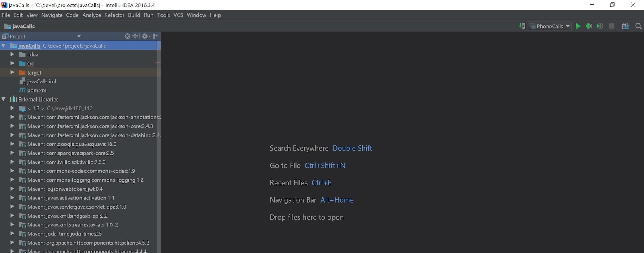Restore down the IntelliJ window
The width and height of the screenshot is (644, 253).
[x=612, y=5]
